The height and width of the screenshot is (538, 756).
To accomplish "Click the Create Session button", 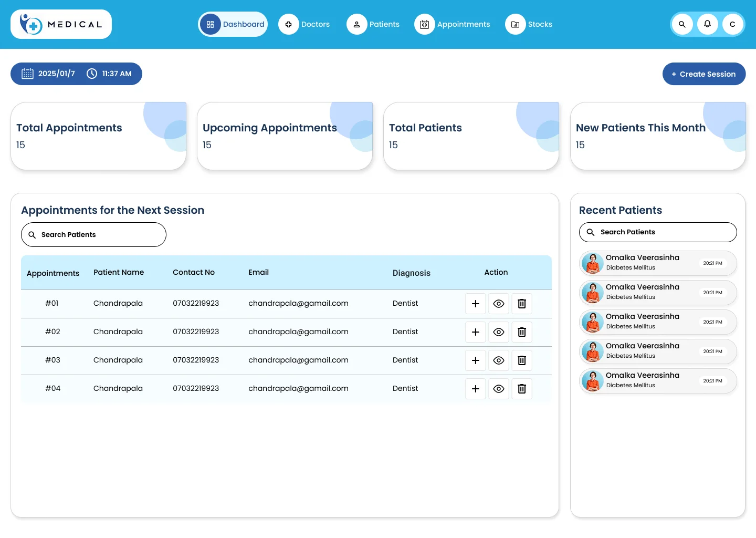I will click(704, 74).
